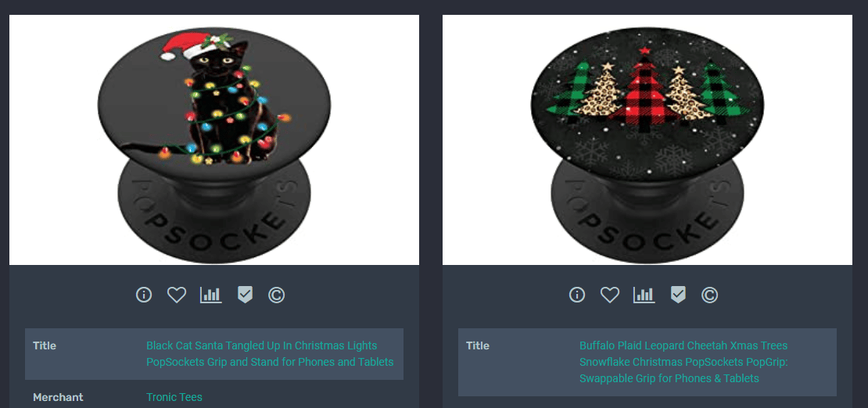Click the Title label in Black Cat card
The height and width of the screenshot is (408, 868).
45,345
